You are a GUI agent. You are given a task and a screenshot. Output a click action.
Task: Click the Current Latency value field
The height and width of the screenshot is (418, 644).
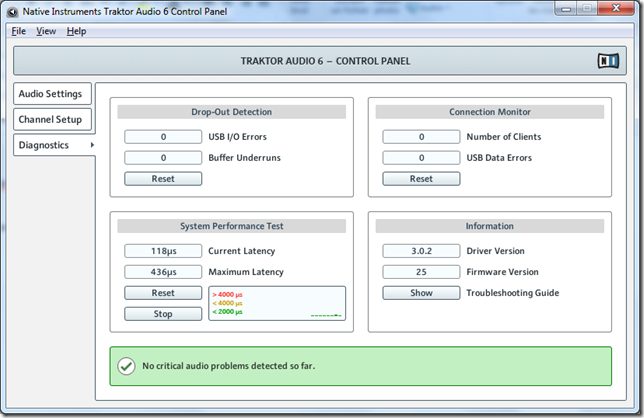click(163, 251)
